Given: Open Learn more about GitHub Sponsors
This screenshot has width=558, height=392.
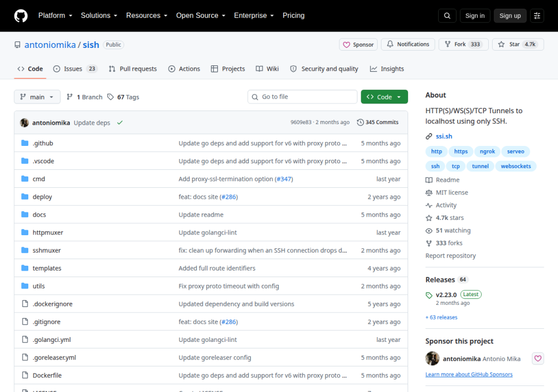Looking at the screenshot, I should 469,374.
